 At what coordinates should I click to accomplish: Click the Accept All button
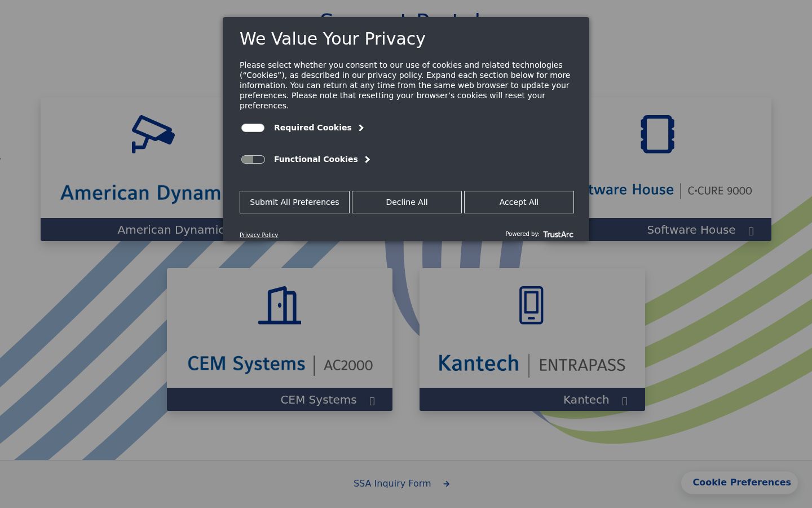(519, 202)
